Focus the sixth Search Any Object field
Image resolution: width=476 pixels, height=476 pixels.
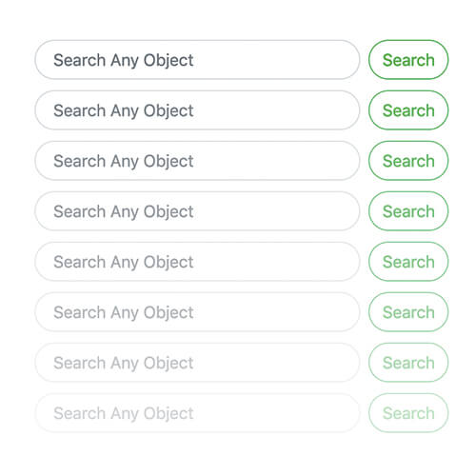point(197,312)
